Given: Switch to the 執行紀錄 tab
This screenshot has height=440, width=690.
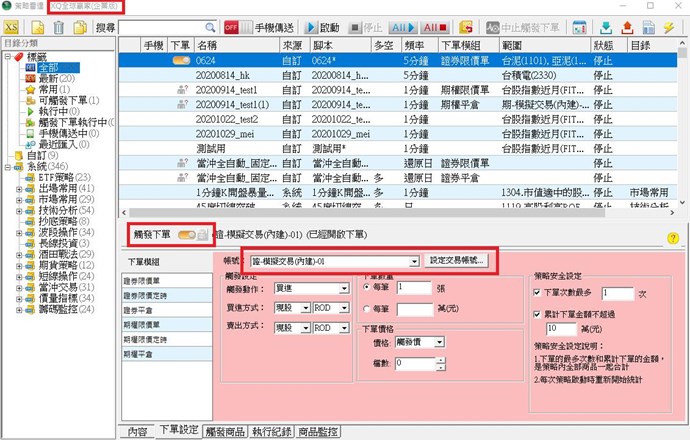Looking at the screenshot, I should click(272, 431).
